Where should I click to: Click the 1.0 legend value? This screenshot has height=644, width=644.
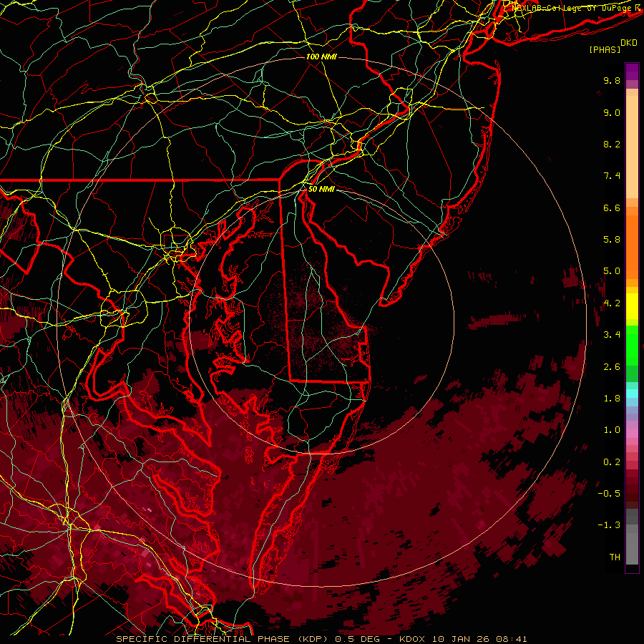coord(612,430)
